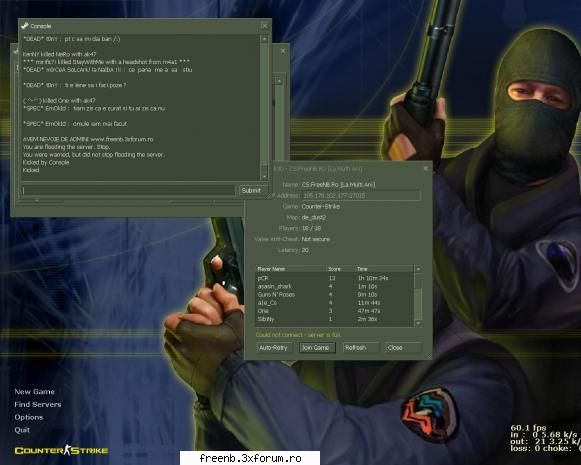
Task: Click the Steam icon in Console title bar
Action: [x=25, y=26]
